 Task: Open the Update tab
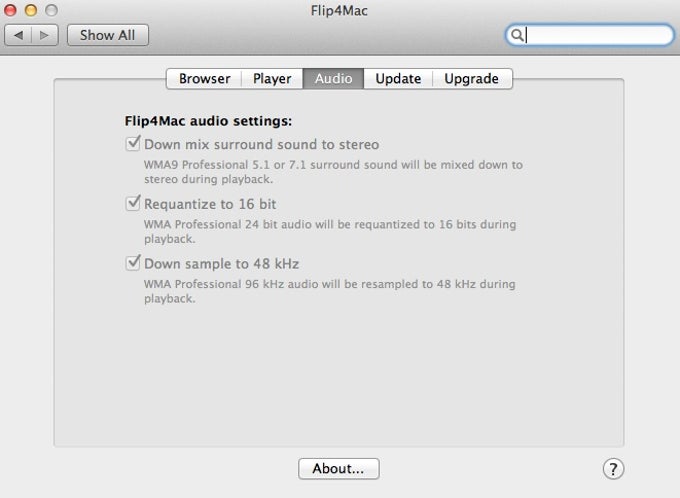coord(398,79)
